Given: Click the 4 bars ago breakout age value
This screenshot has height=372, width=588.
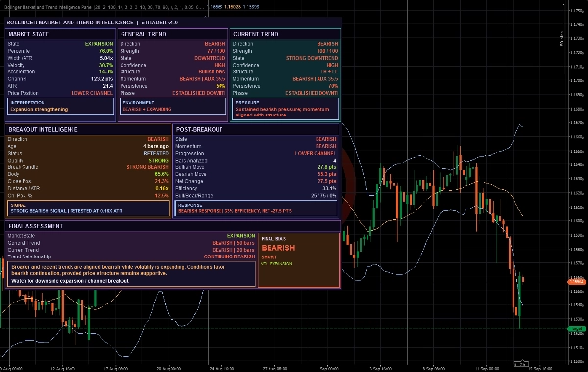Looking at the screenshot, I should pos(156,146).
